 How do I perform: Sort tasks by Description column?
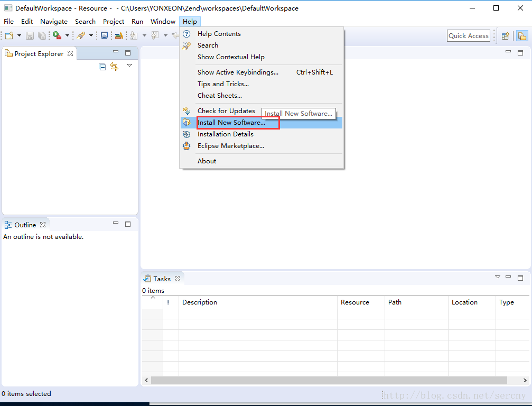click(x=258, y=302)
